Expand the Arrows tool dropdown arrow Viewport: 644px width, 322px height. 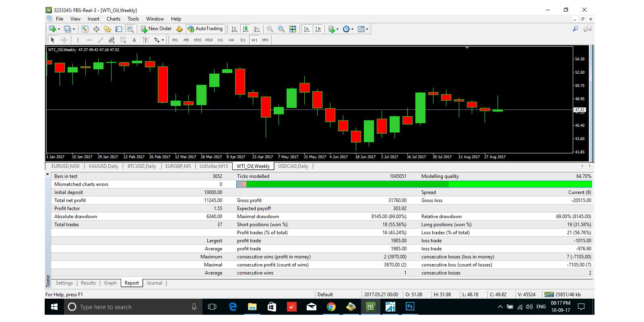pos(163,40)
